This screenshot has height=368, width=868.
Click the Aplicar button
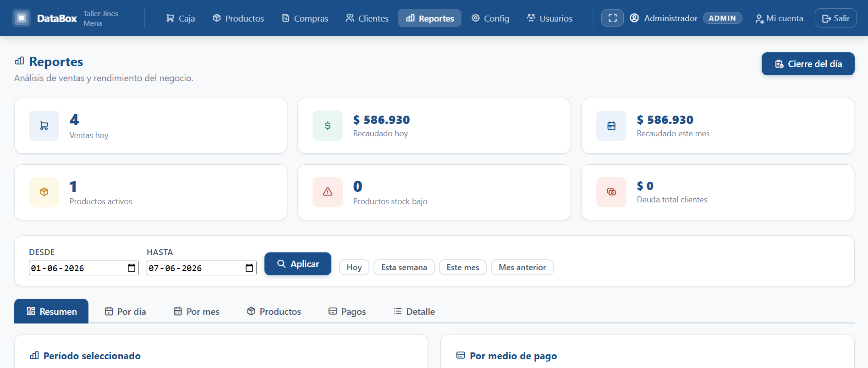(x=298, y=264)
